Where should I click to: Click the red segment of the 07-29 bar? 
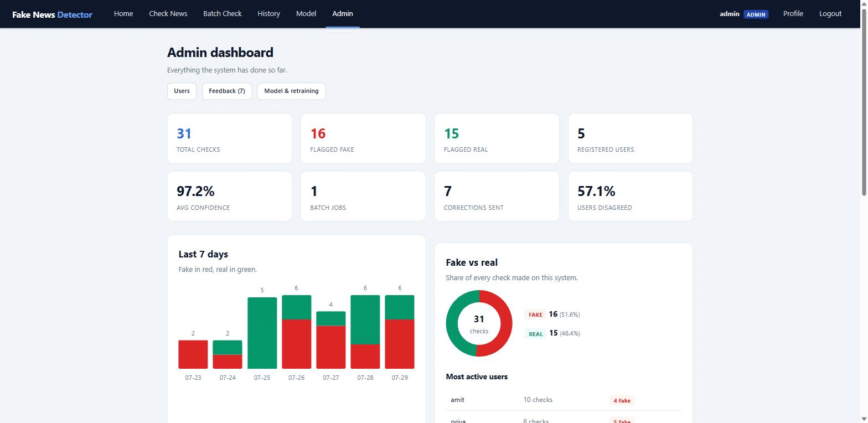tap(400, 344)
